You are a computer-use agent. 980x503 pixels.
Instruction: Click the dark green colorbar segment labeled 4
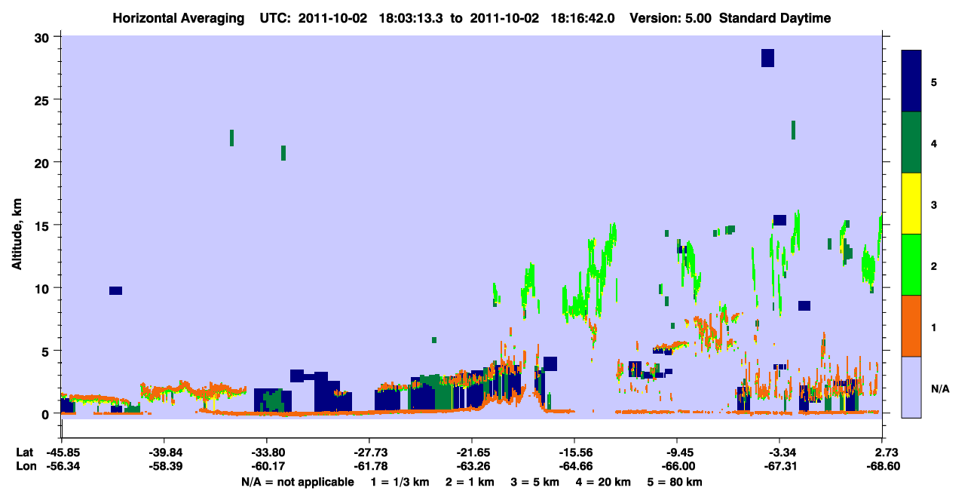(x=911, y=143)
